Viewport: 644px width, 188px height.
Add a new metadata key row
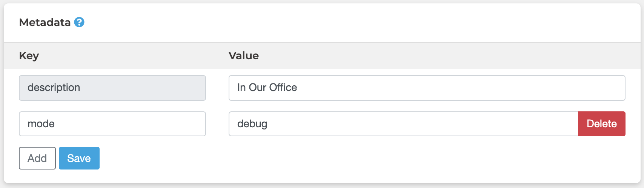click(x=37, y=158)
